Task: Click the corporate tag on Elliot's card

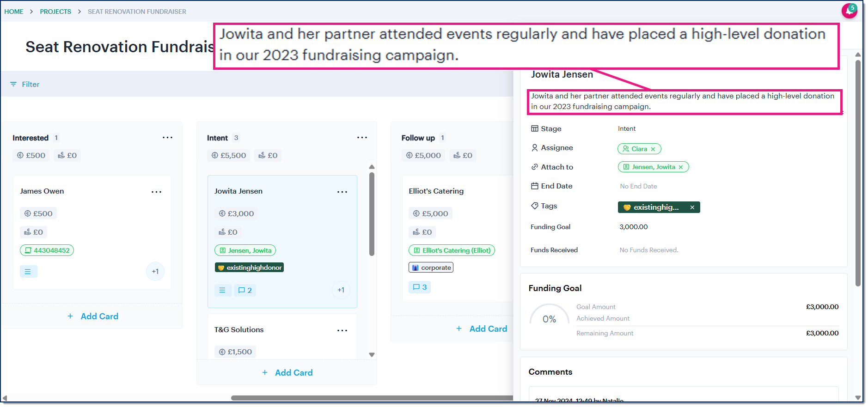Action: tap(431, 267)
